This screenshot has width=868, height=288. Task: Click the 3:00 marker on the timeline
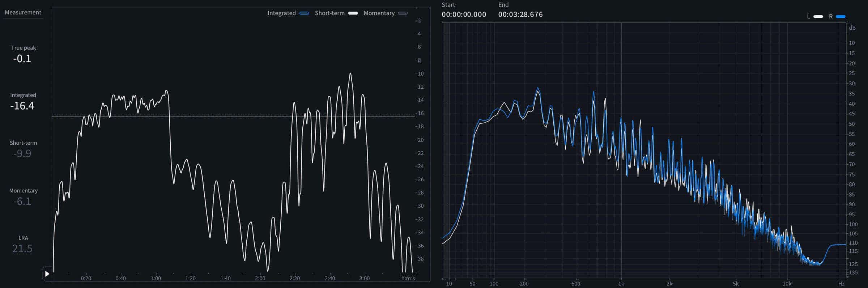[364, 279]
